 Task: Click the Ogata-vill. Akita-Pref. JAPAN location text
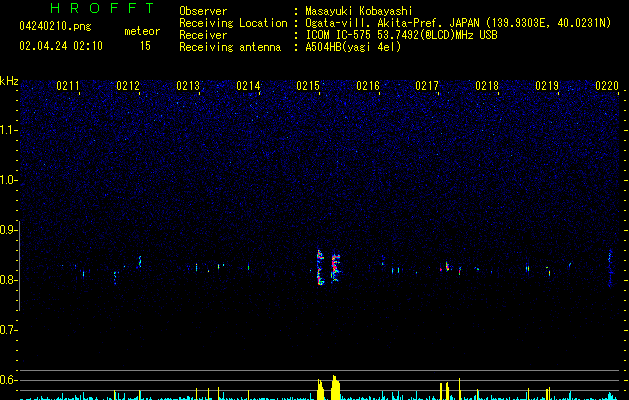pyautogui.click(x=458, y=23)
